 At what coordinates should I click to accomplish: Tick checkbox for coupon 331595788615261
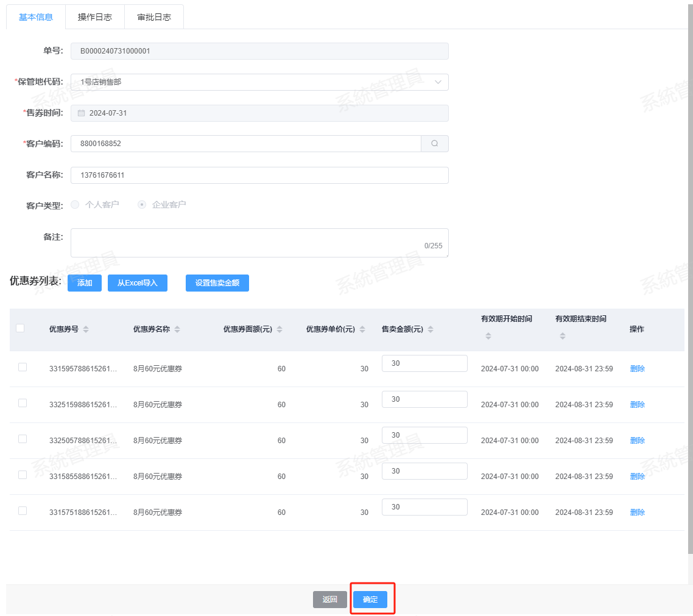pyautogui.click(x=23, y=367)
